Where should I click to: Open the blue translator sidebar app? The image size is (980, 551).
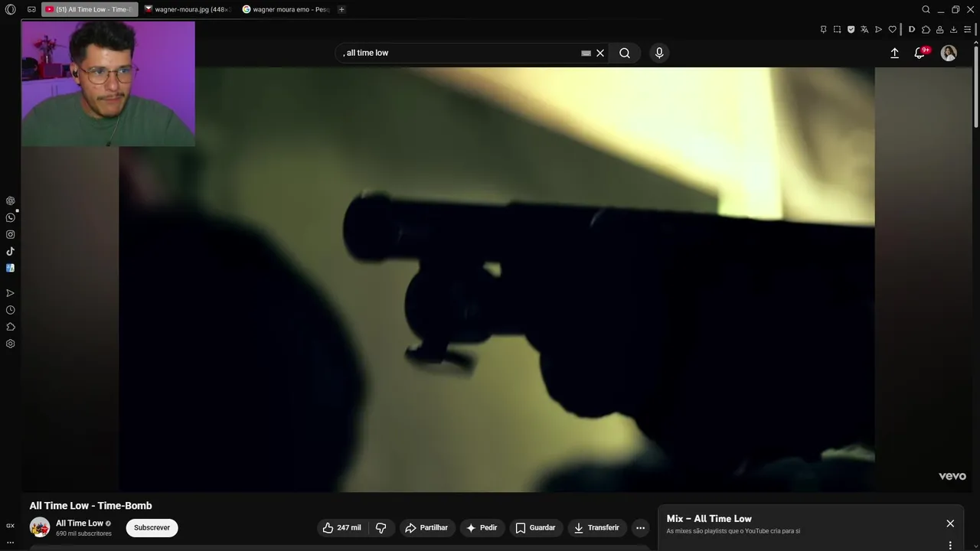click(x=11, y=268)
